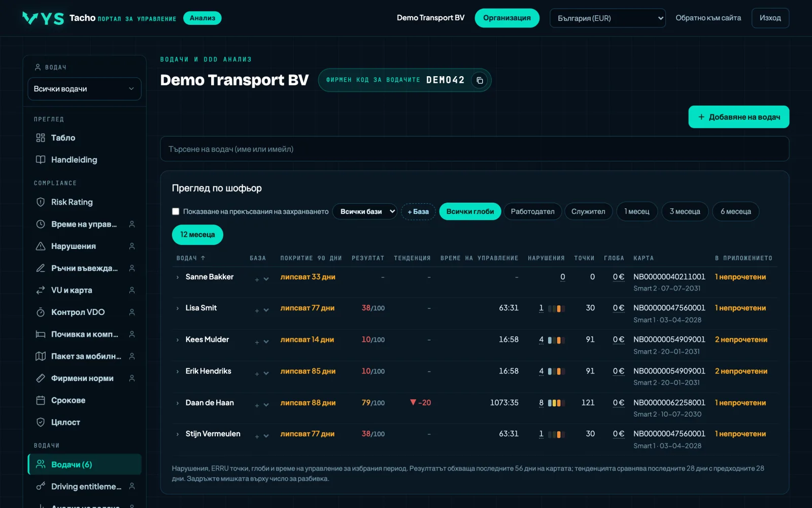The image size is (812, 508).
Task: Focus the Търсене на водач search field
Action: (x=475, y=149)
